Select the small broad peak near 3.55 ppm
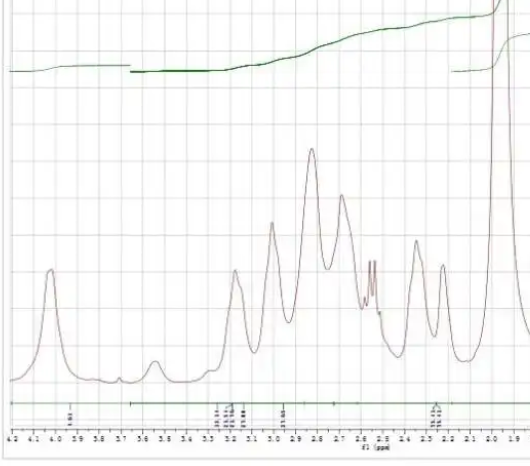The width and height of the screenshot is (530, 466). pyautogui.click(x=155, y=363)
